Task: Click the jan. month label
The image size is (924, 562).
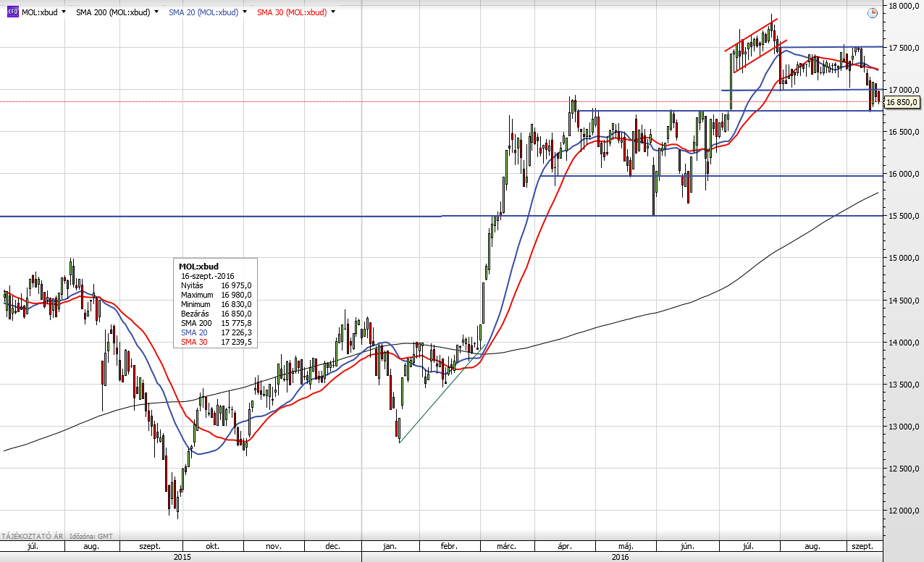Action: tap(389, 547)
